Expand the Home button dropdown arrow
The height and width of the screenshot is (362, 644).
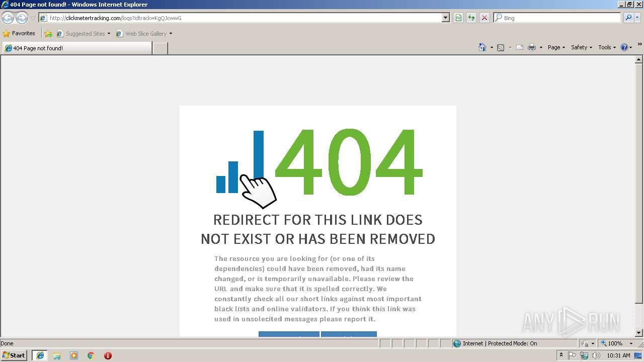491,47
